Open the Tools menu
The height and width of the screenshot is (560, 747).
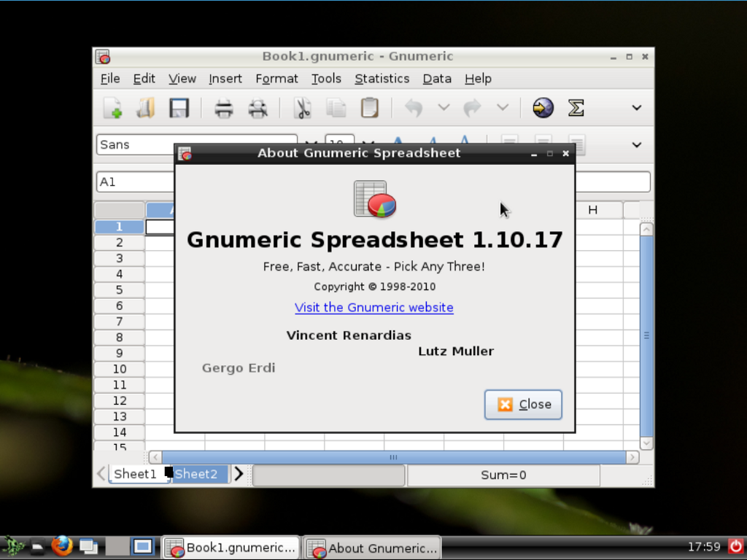(x=326, y=79)
